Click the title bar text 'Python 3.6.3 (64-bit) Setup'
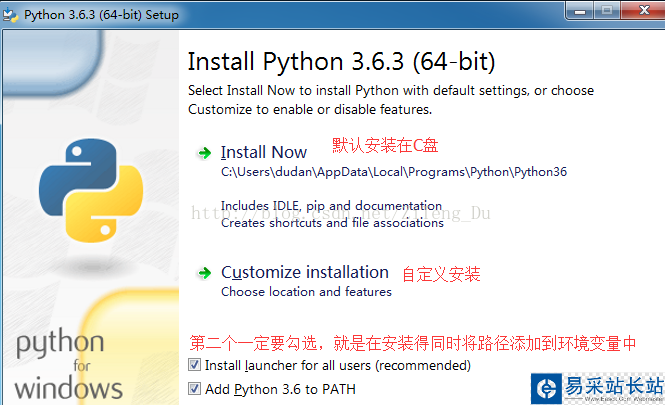665x405 pixels. (100, 14)
